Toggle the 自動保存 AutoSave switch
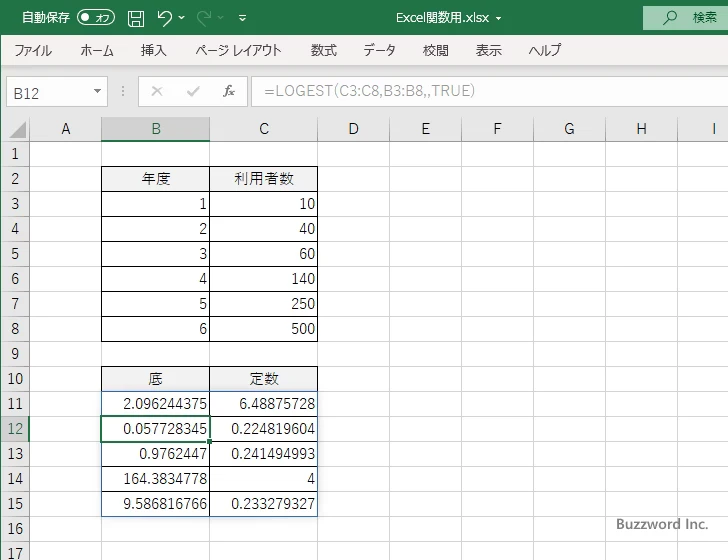Image resolution: width=728 pixels, height=560 pixels. (x=96, y=18)
